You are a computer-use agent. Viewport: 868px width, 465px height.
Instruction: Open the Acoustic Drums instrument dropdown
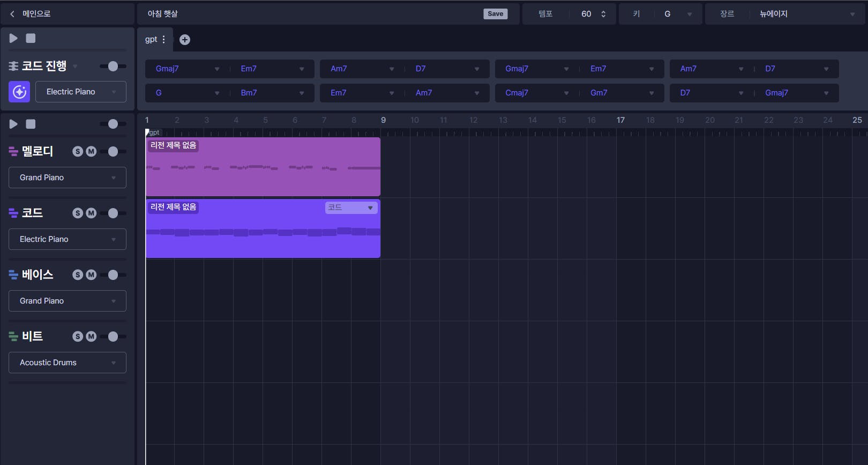click(68, 363)
